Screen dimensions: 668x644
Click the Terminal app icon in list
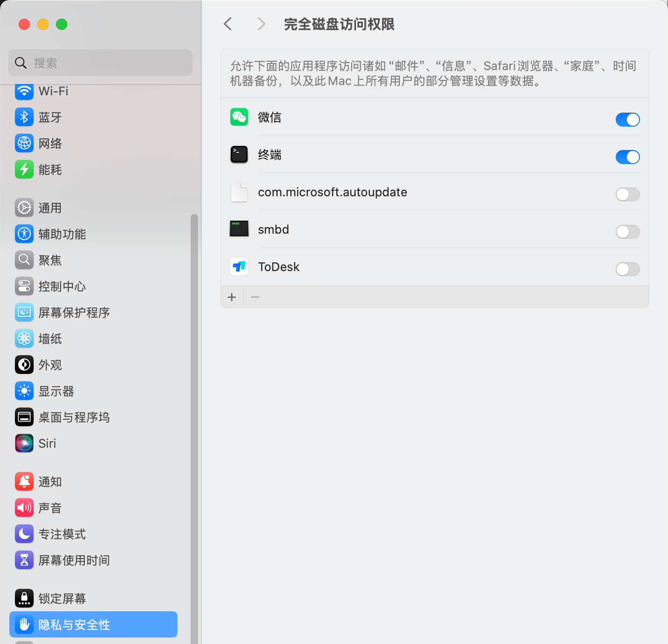[239, 155]
